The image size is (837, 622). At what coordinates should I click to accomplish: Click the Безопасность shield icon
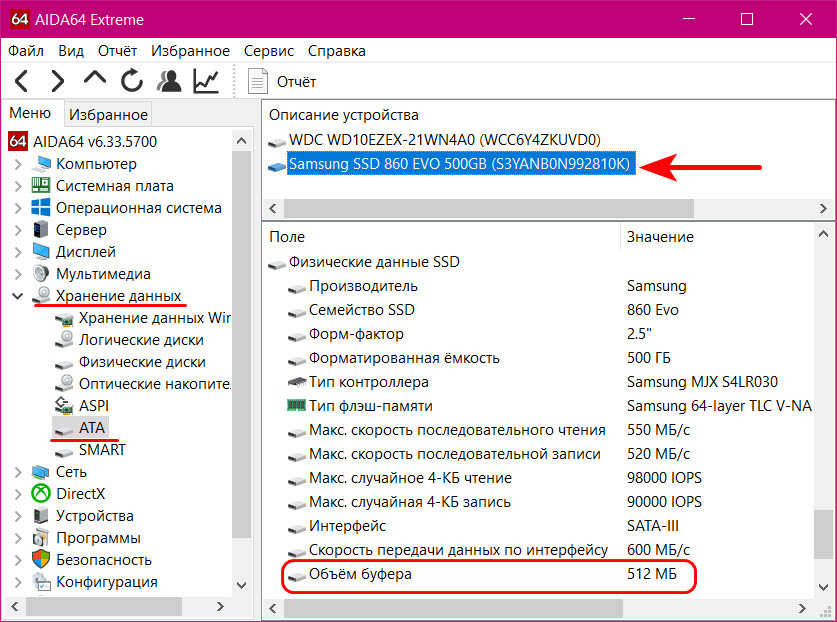click(41, 560)
